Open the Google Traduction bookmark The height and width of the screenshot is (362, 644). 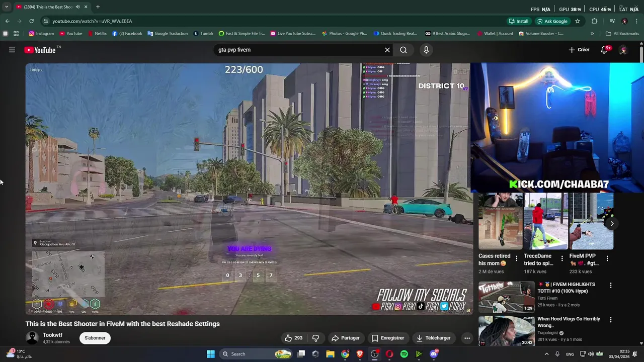[x=168, y=34]
